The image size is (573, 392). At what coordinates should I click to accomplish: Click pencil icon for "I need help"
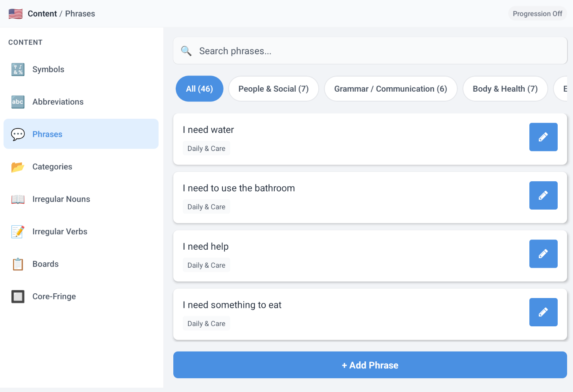point(543,254)
